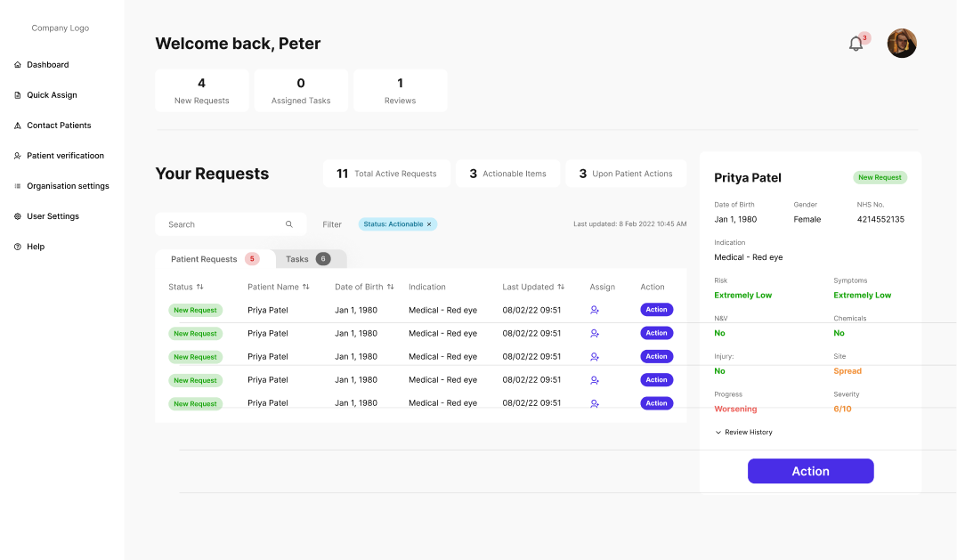This screenshot has height=560, width=957.
Task: Sort table by Status column
Action: pyautogui.click(x=200, y=287)
